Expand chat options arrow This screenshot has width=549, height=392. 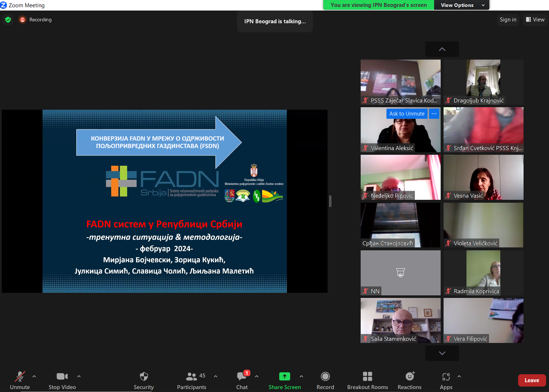257,376
